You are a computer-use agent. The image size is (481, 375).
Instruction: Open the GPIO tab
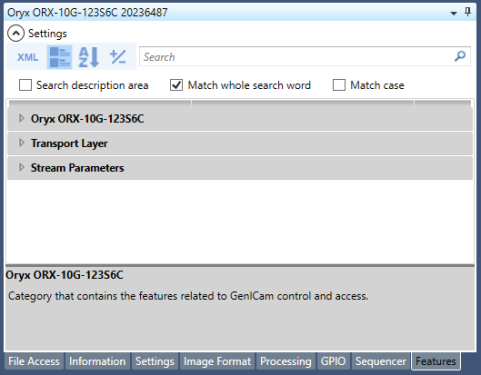333,361
